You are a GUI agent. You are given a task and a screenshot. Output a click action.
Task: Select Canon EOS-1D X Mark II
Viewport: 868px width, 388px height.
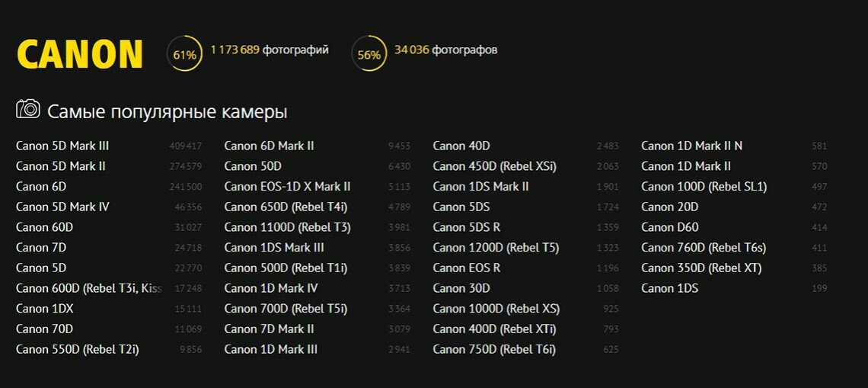tap(287, 187)
